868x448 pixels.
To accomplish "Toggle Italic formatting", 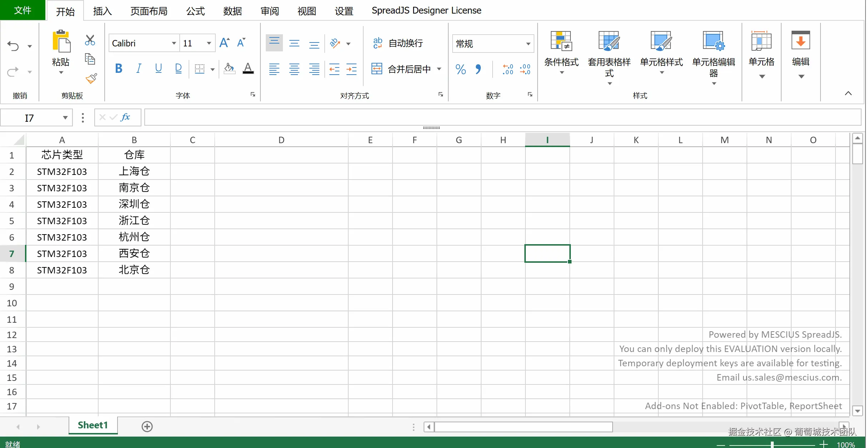I will point(139,68).
